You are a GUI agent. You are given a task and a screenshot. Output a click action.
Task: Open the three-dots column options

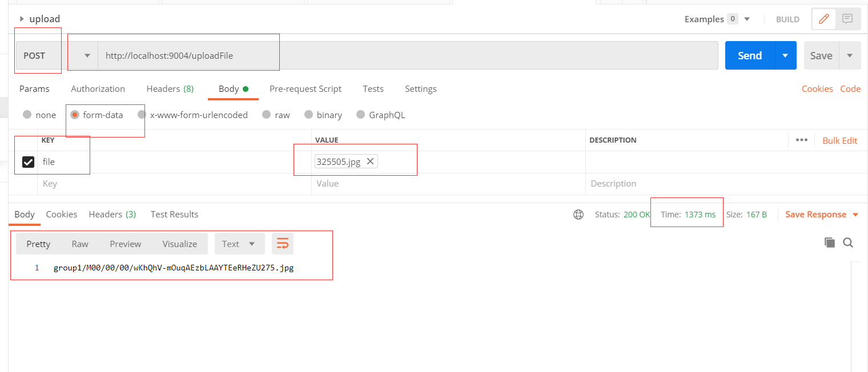click(801, 140)
